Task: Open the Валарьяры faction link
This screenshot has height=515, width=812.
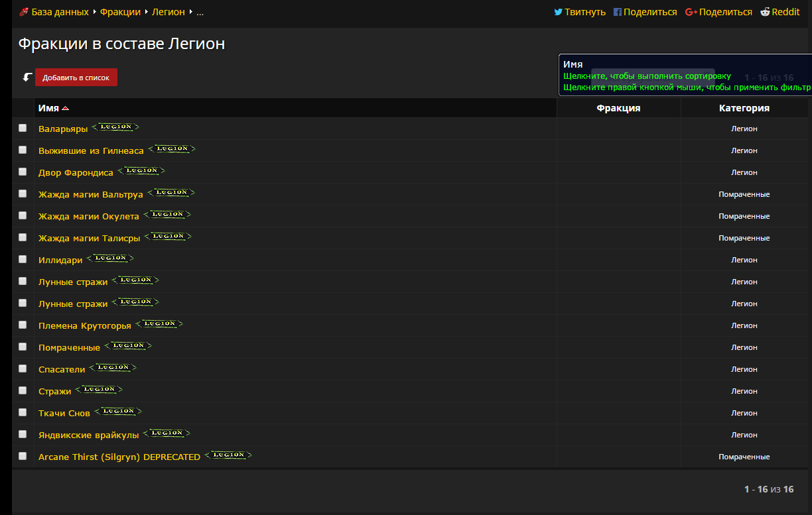Action: [x=63, y=129]
